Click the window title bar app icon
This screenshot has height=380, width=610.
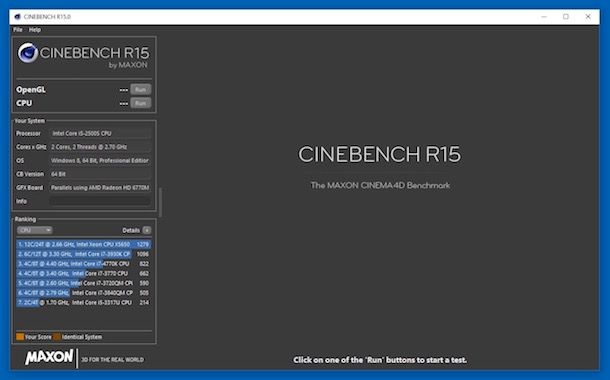pyautogui.click(x=17, y=17)
